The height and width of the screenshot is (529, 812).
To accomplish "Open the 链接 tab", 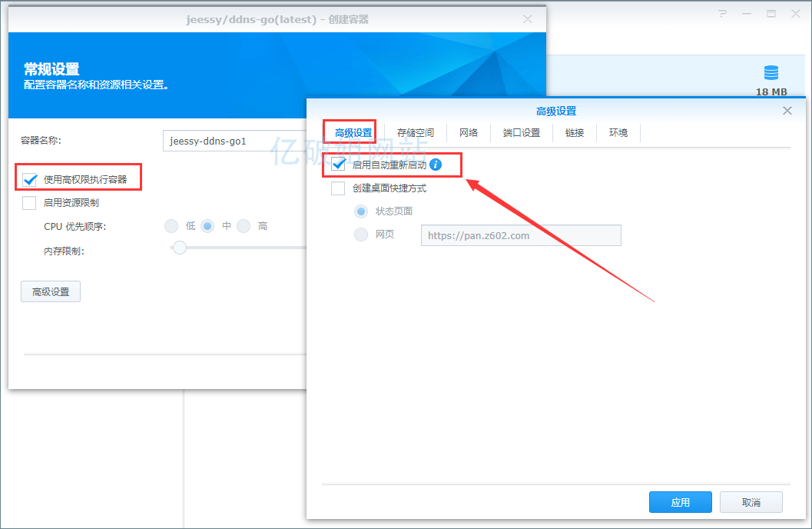I will click(x=575, y=132).
